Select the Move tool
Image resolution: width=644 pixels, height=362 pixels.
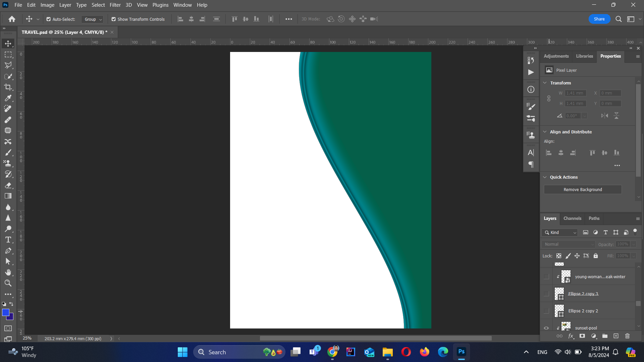pos(8,44)
